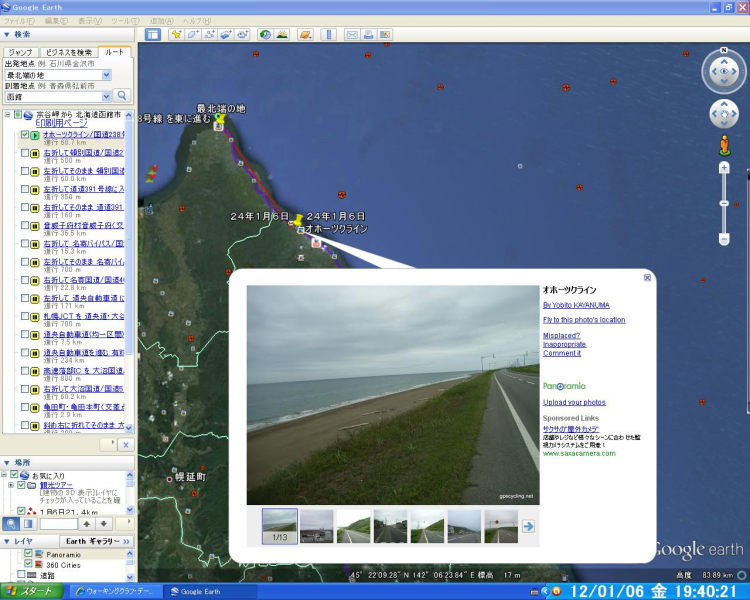
Task: Uncheck the Panoramio layer
Action: click(x=28, y=554)
